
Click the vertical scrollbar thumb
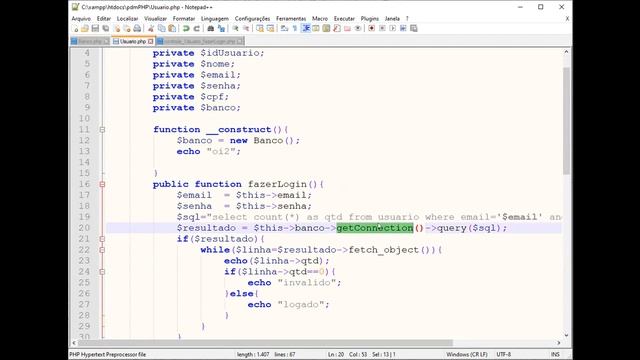click(566, 121)
